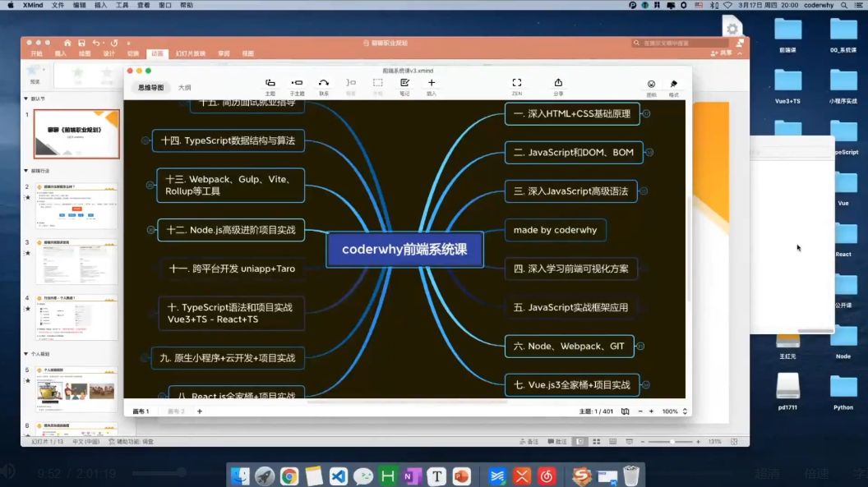
Task: Open the 动画 ribbon tab
Action: pyautogui.click(x=159, y=53)
